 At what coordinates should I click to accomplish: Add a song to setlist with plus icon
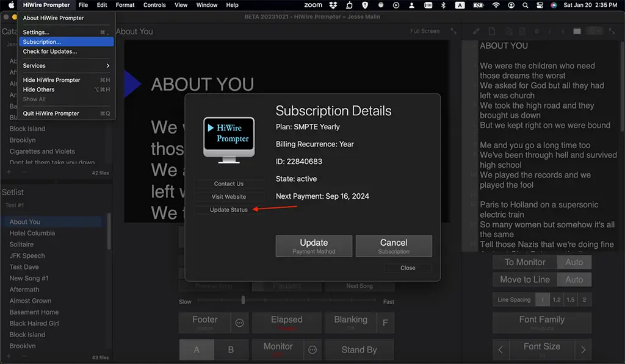[x=9, y=357]
